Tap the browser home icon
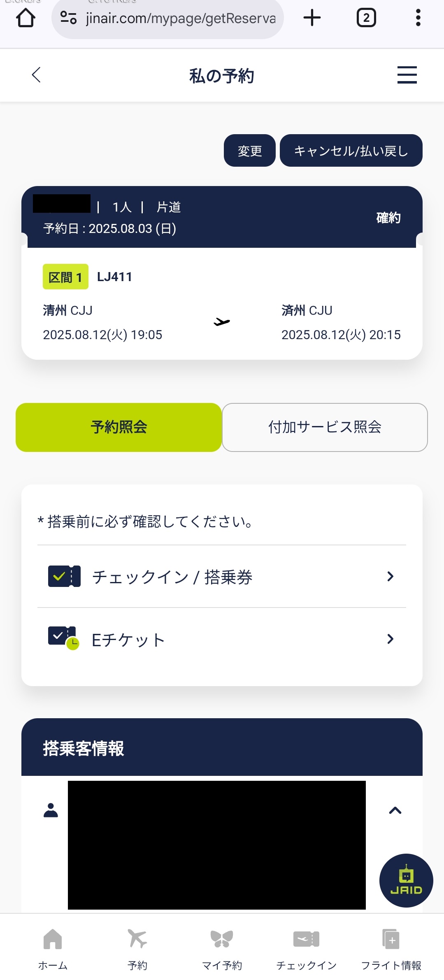This screenshot has width=444, height=980. [x=26, y=18]
